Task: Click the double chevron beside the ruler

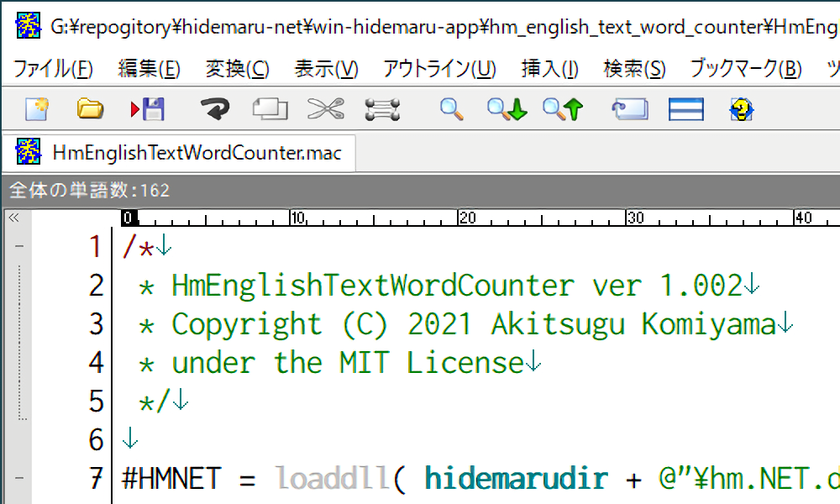Action: [13, 218]
